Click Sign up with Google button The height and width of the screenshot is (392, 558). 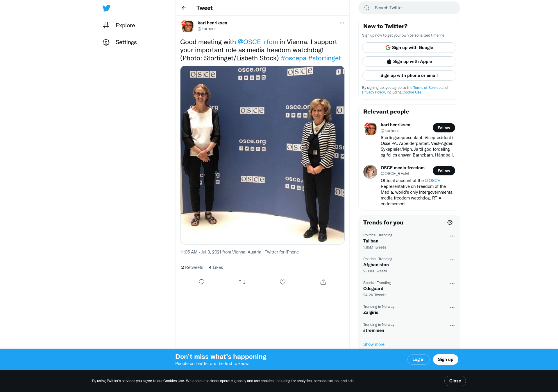click(x=409, y=48)
